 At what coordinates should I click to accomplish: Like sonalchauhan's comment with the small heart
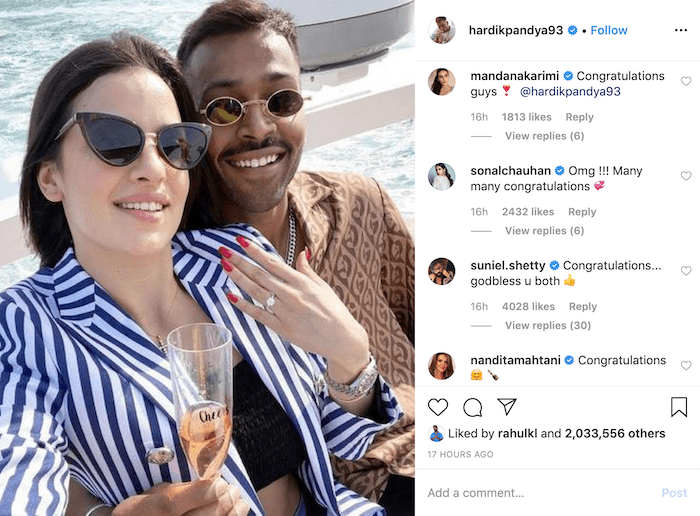click(x=686, y=176)
